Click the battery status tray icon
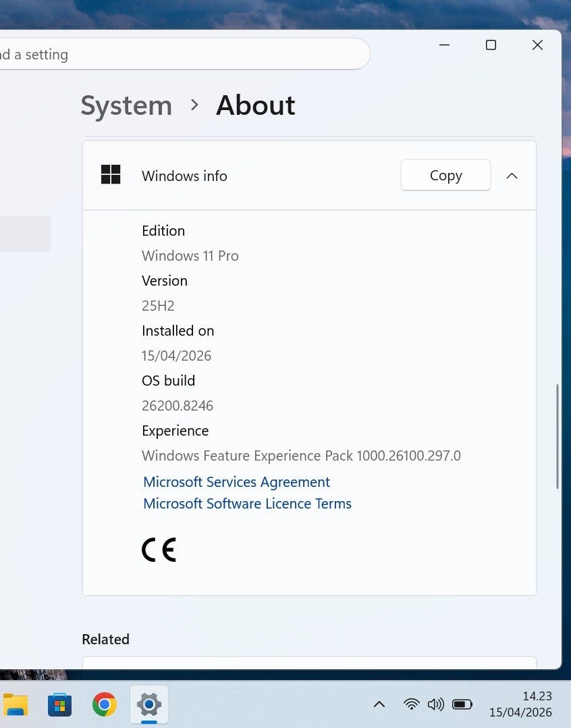 coord(462,704)
